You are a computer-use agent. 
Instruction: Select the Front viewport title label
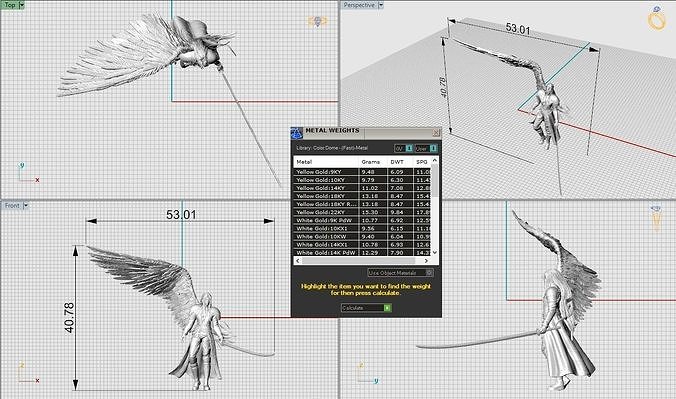[x=12, y=206]
